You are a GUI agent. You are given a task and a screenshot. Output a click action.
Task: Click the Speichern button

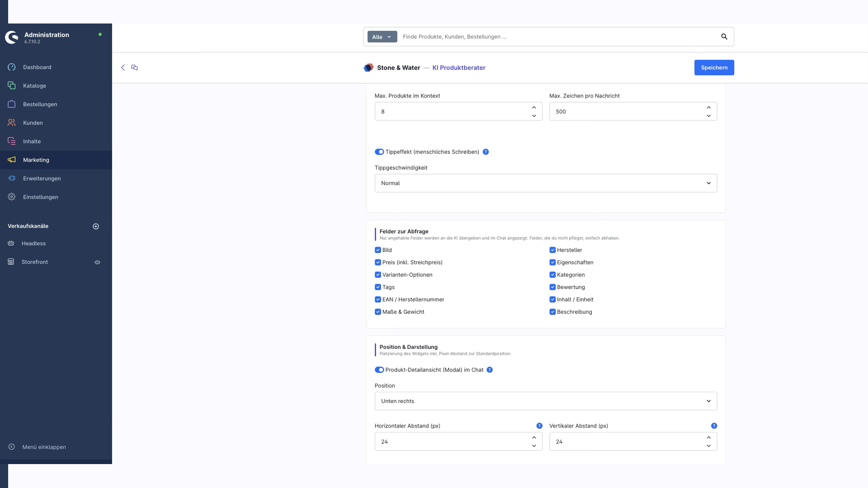coord(714,68)
